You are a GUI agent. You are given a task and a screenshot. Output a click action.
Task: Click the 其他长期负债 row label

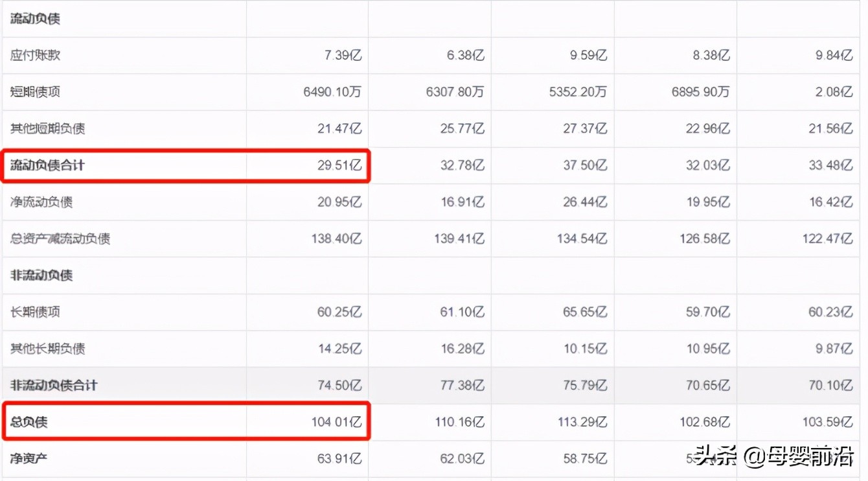[x=47, y=349]
